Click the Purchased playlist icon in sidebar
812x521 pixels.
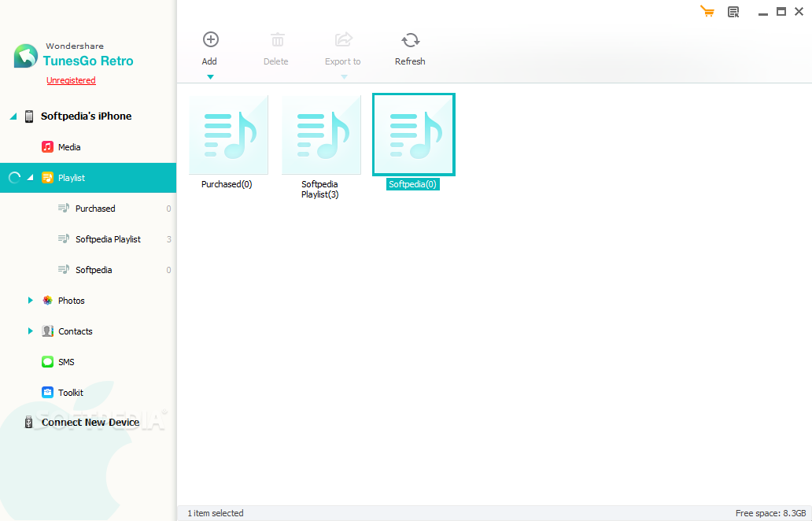point(64,209)
